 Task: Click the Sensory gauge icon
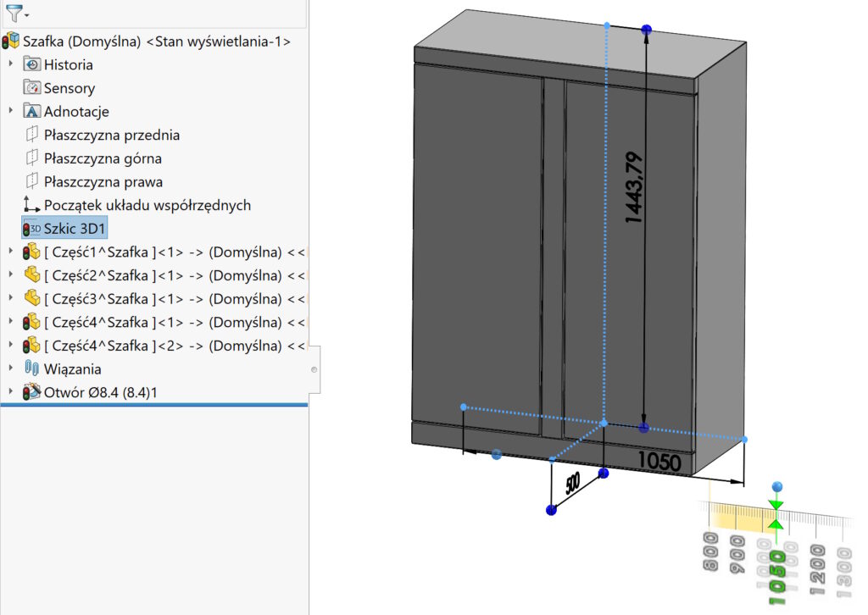(x=32, y=88)
